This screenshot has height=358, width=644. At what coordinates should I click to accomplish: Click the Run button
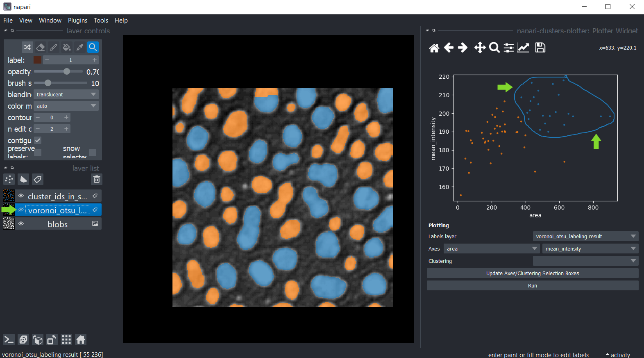pos(532,285)
